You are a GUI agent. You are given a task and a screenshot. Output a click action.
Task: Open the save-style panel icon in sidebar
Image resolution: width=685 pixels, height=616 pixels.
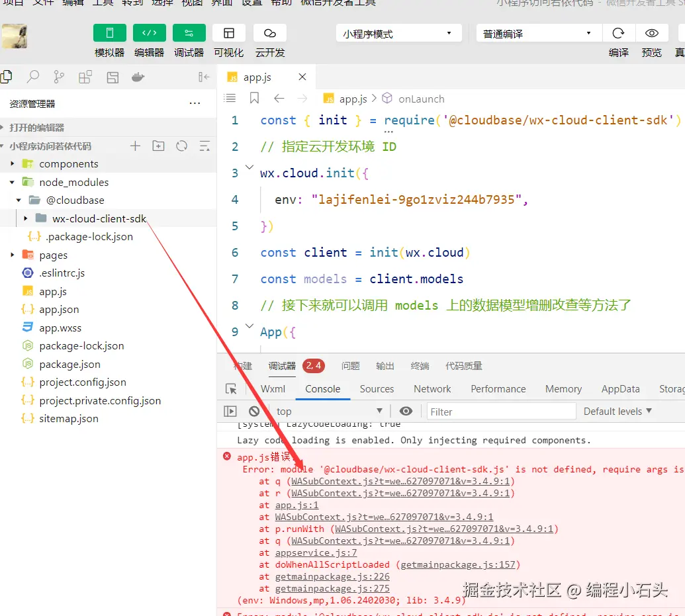pos(113,77)
